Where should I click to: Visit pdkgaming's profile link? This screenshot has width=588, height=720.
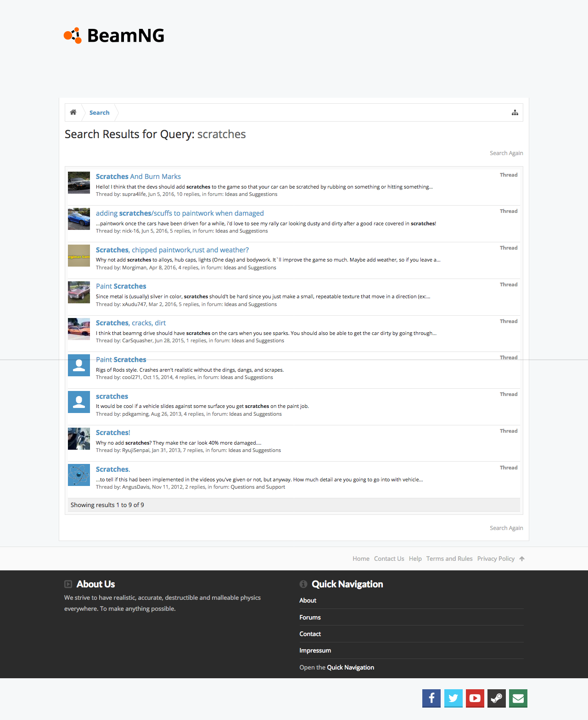coord(135,414)
